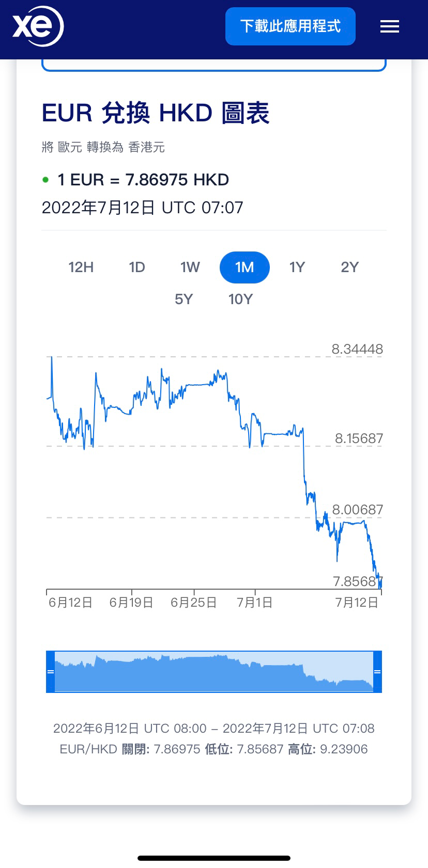
Task: Click right handle of range slider
Action: pos(377,672)
